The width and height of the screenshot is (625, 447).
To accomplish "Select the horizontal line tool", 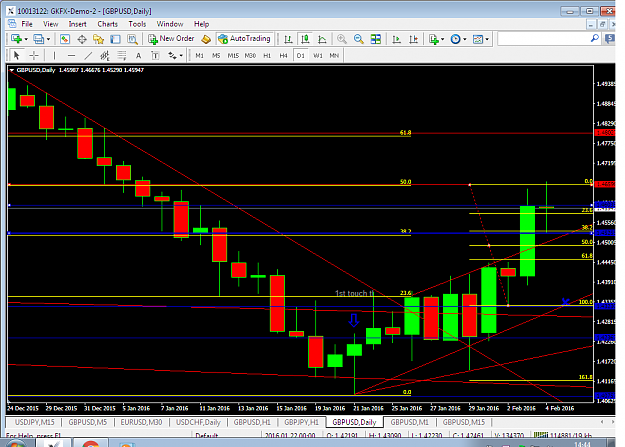I will 71,55.
